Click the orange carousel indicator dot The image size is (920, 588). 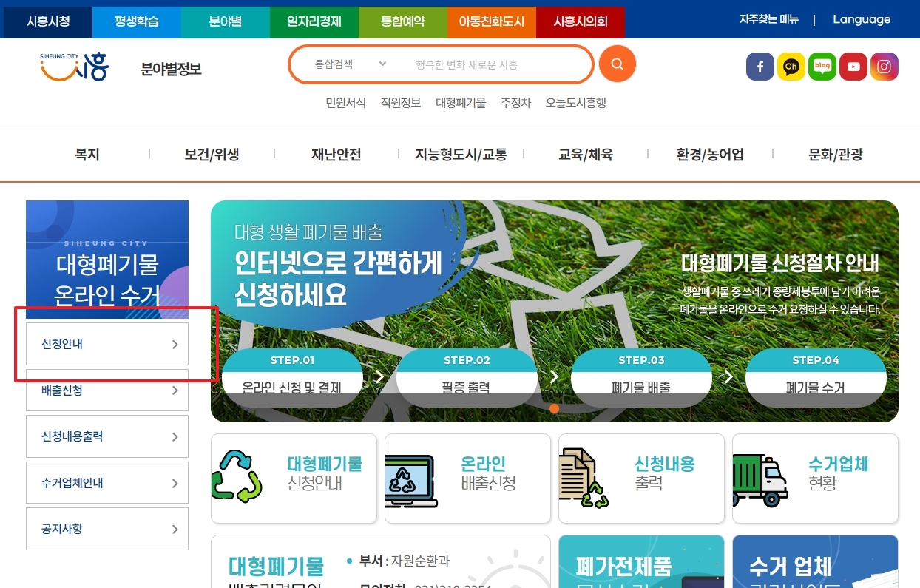pyautogui.click(x=555, y=408)
